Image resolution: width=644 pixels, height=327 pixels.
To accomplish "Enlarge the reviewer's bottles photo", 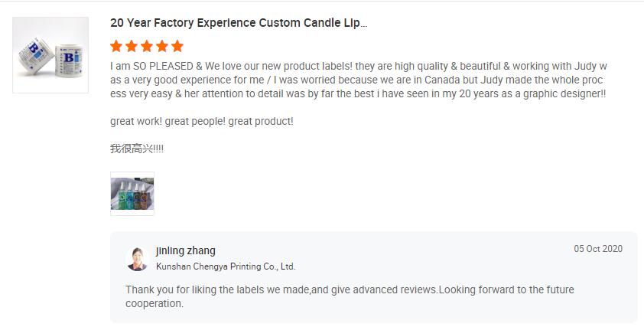I will pos(132,194).
